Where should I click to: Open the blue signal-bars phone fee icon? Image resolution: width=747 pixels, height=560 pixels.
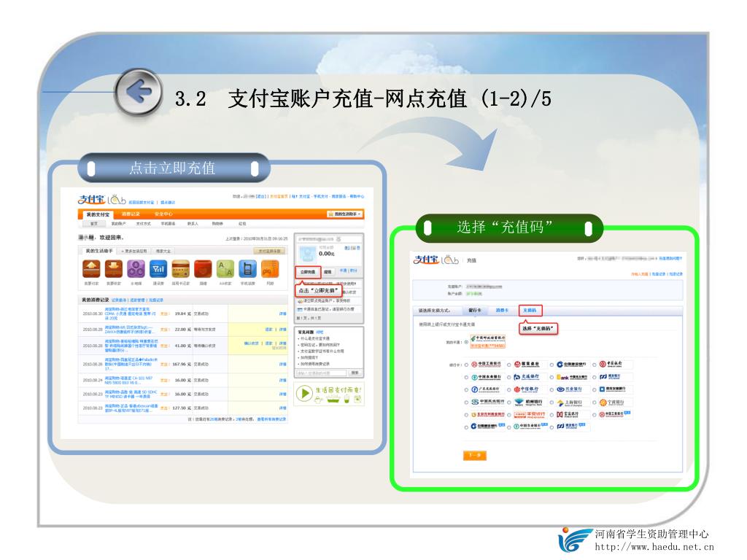pyautogui.click(x=158, y=269)
